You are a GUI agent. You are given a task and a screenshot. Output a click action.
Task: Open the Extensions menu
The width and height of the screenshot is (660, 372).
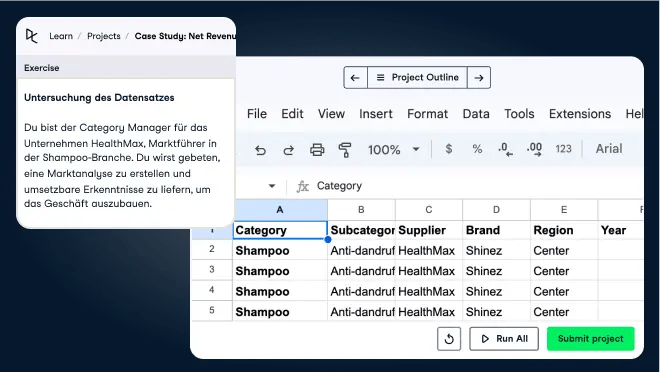580,114
